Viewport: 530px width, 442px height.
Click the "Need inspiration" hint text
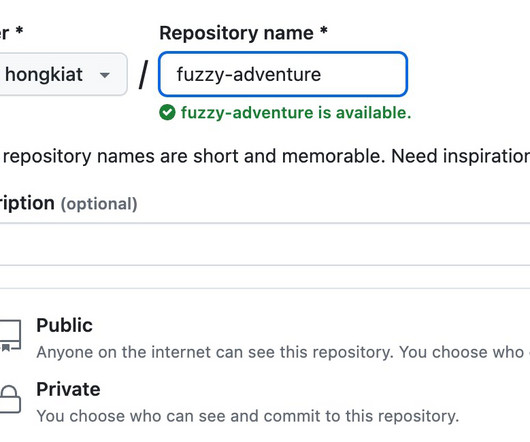pyautogui.click(x=460, y=156)
